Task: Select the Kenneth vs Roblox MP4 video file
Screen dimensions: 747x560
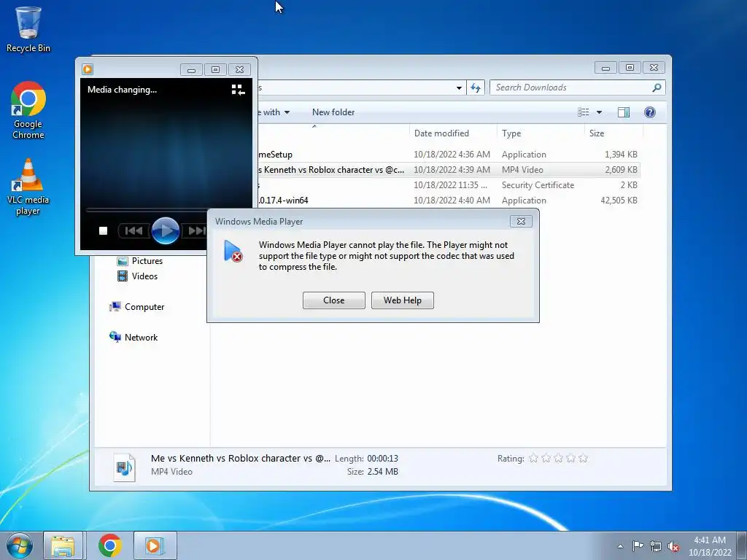Action: (448, 169)
